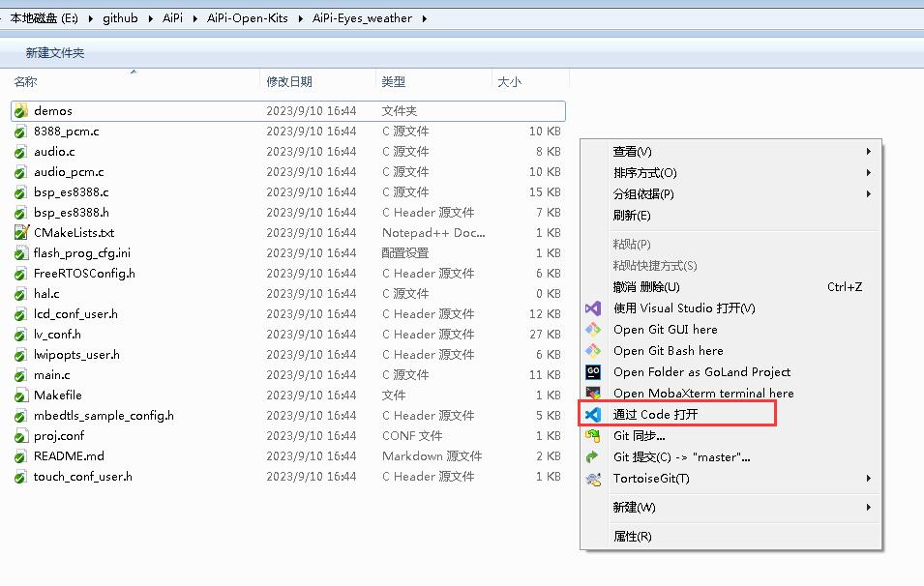The height and width of the screenshot is (586, 924).
Task: Navigate to AiPi breadcrumb segment
Action: [x=172, y=18]
